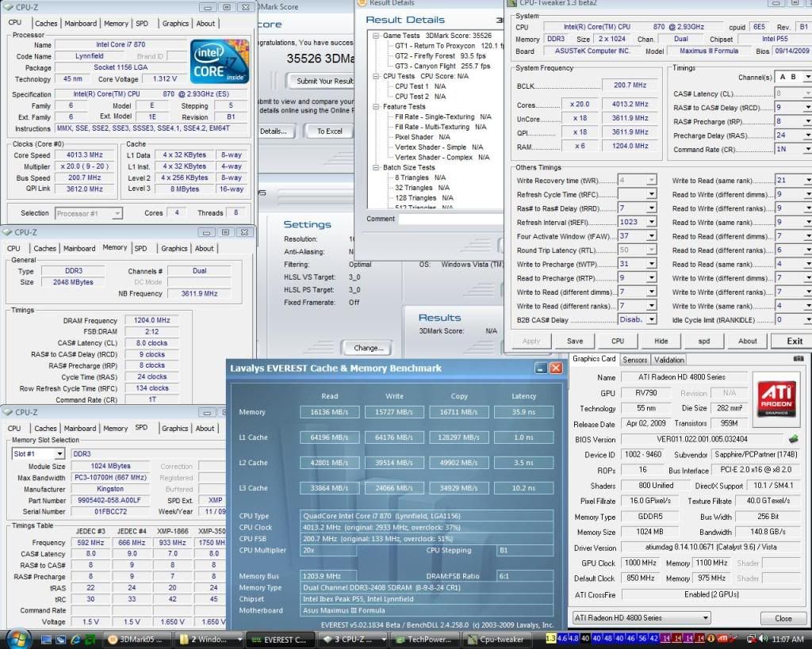
Task: Select the CPU Test 1 tree row
Action: click(420, 86)
